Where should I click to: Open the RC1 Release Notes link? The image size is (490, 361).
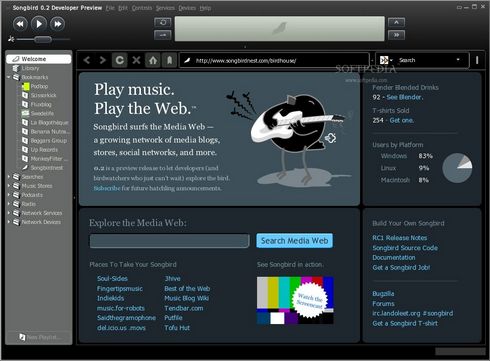(399, 238)
